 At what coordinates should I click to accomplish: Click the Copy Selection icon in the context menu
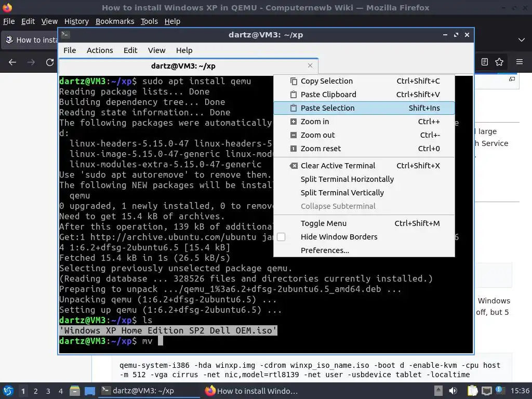tap(294, 81)
